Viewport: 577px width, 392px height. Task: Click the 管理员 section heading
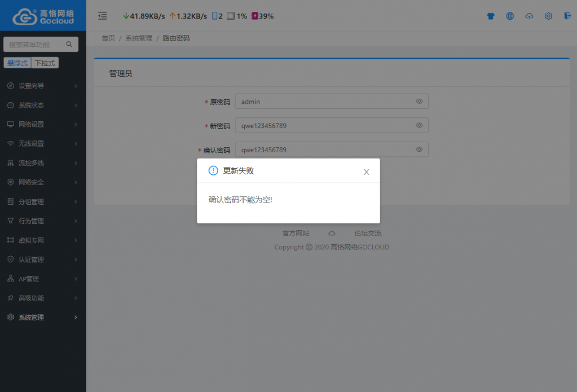120,74
